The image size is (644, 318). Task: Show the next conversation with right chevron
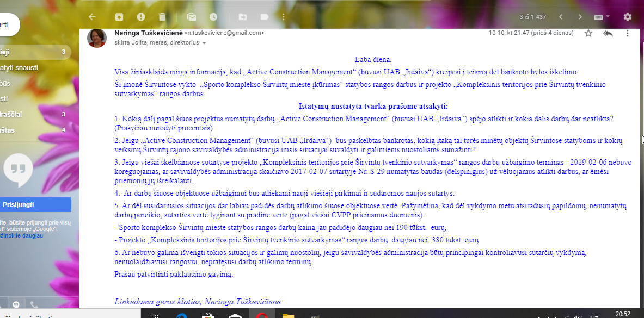[580, 17]
